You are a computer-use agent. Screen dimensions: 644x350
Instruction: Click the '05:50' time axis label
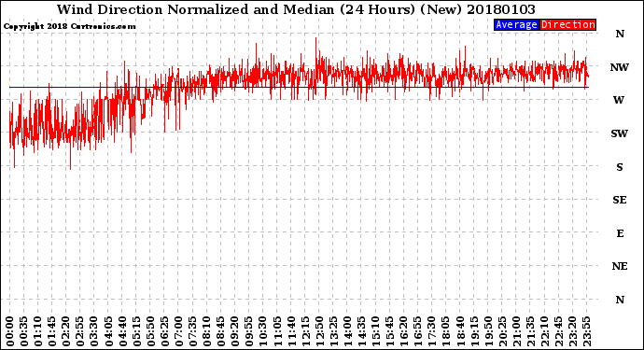click(150, 331)
